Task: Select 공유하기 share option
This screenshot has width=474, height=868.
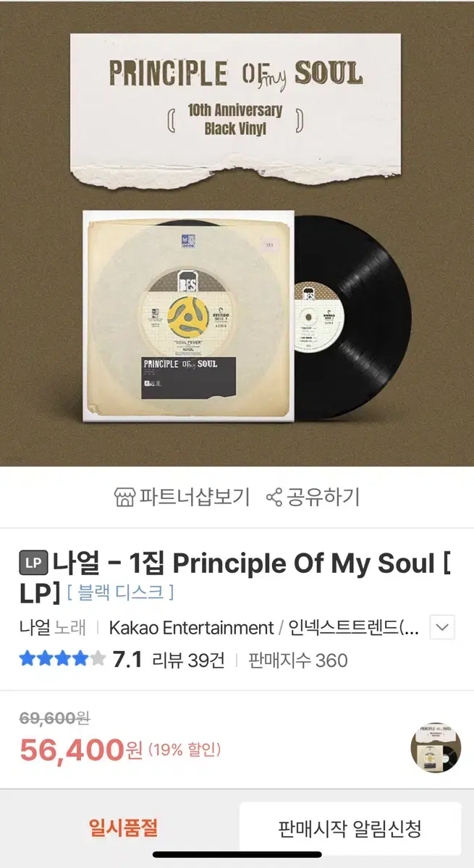Action: coord(313,497)
